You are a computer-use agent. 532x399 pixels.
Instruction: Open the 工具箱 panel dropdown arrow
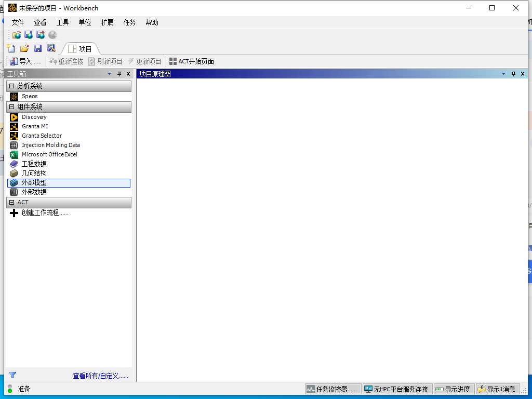(x=109, y=74)
